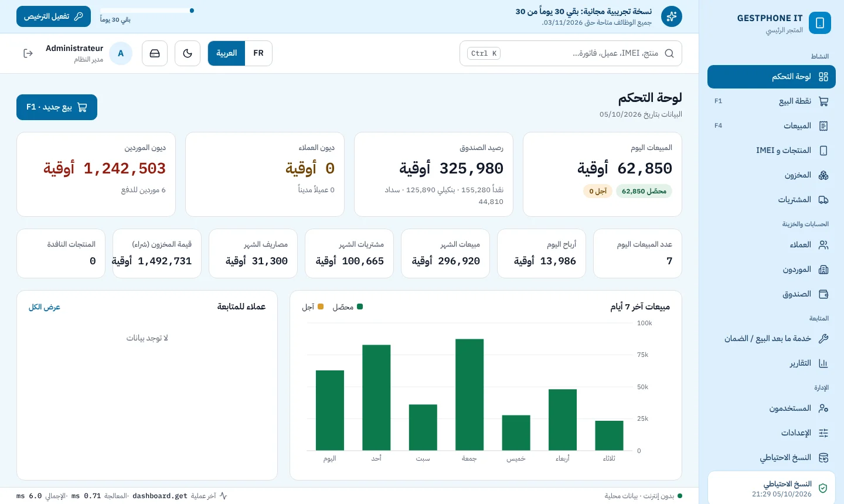844x504 pixels.
Task: Click the المخزون boxes icon
Action: (823, 175)
